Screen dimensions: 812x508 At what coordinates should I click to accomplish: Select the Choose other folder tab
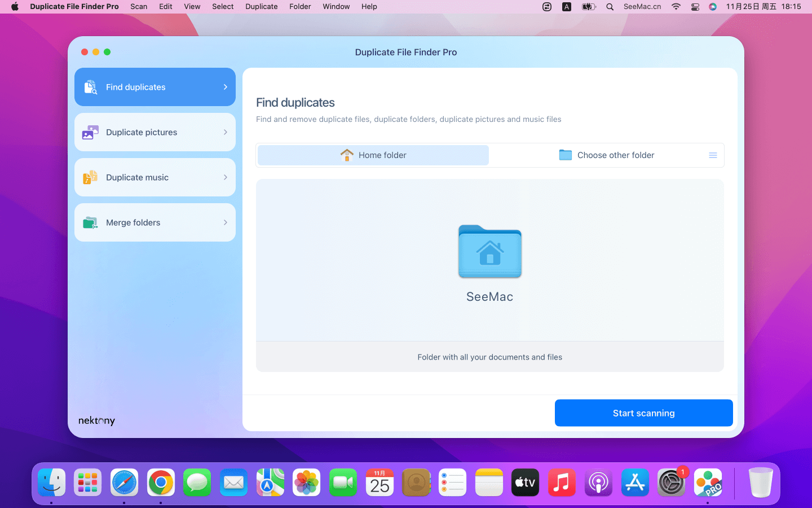606,155
